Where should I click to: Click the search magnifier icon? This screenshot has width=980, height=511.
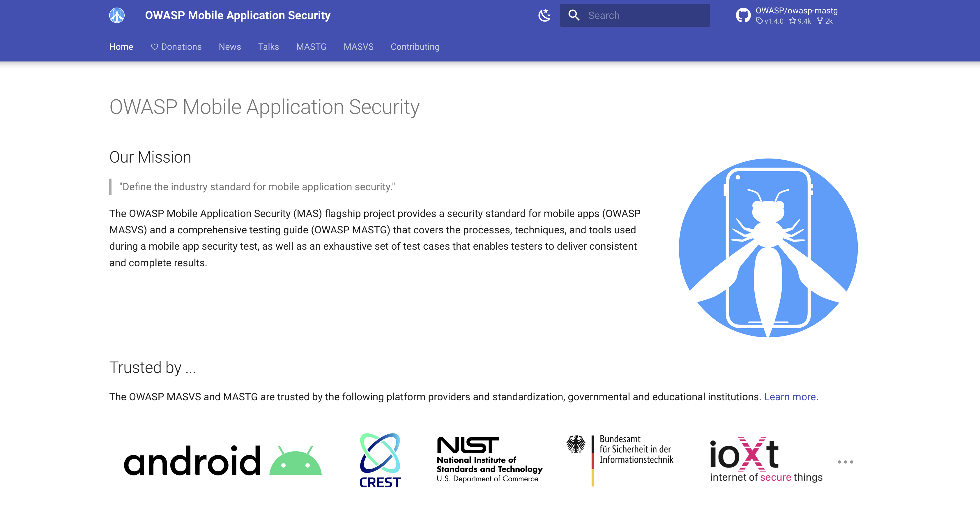pos(574,15)
